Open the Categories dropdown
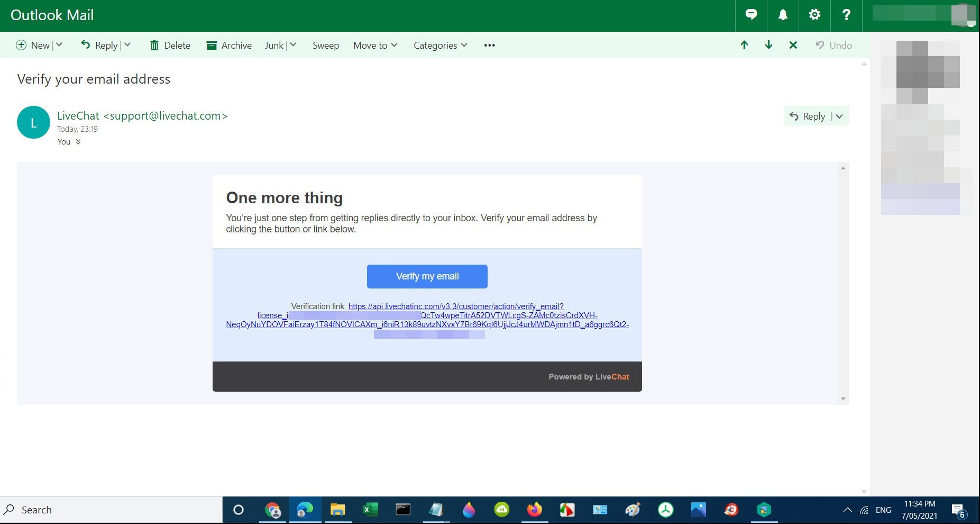Image resolution: width=980 pixels, height=524 pixels. tap(441, 45)
